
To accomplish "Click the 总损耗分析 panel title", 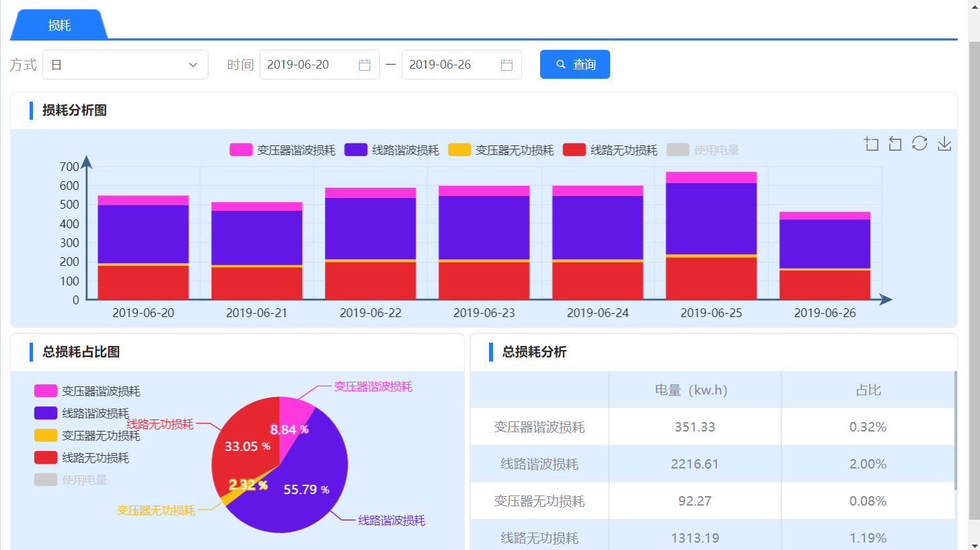I will [534, 352].
